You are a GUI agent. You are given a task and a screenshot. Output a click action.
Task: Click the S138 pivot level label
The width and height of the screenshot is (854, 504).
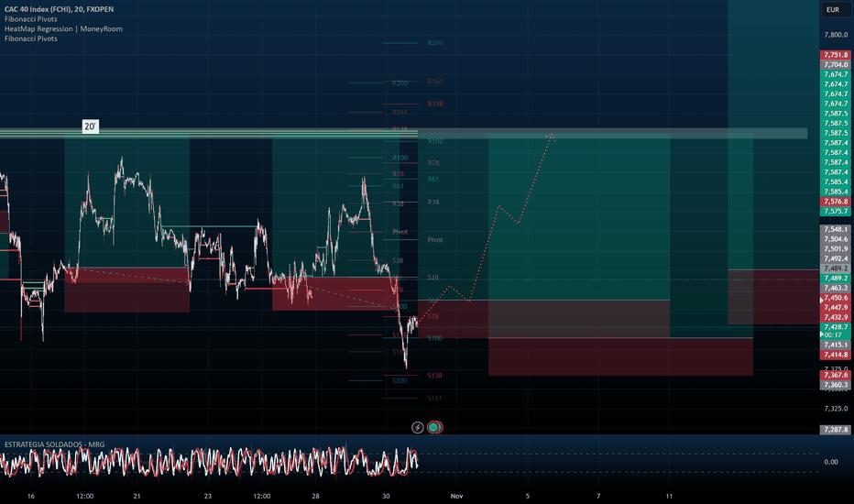[x=434, y=376]
